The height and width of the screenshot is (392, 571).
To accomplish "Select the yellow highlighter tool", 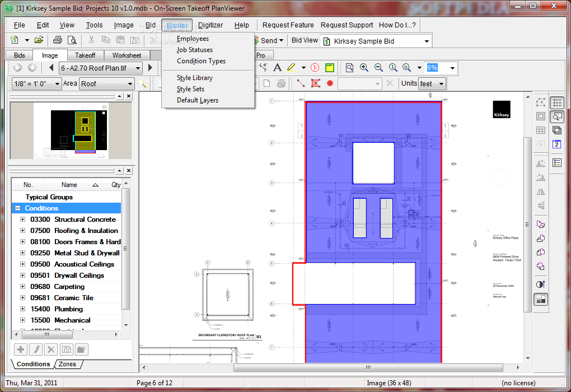I will point(291,68).
